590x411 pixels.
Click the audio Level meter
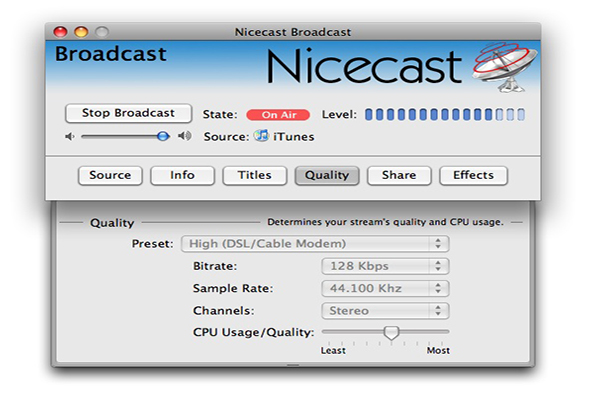click(445, 114)
